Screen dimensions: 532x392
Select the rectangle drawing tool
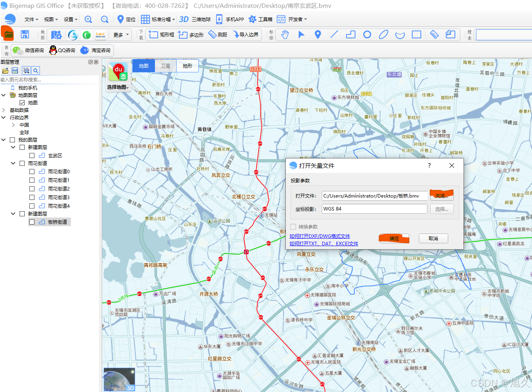coord(417,34)
